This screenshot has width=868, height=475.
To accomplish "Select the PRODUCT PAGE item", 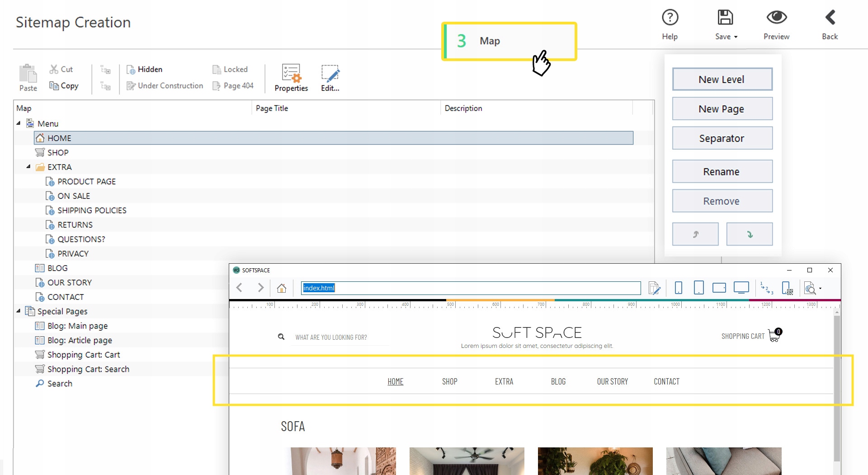I will tap(80, 181).
